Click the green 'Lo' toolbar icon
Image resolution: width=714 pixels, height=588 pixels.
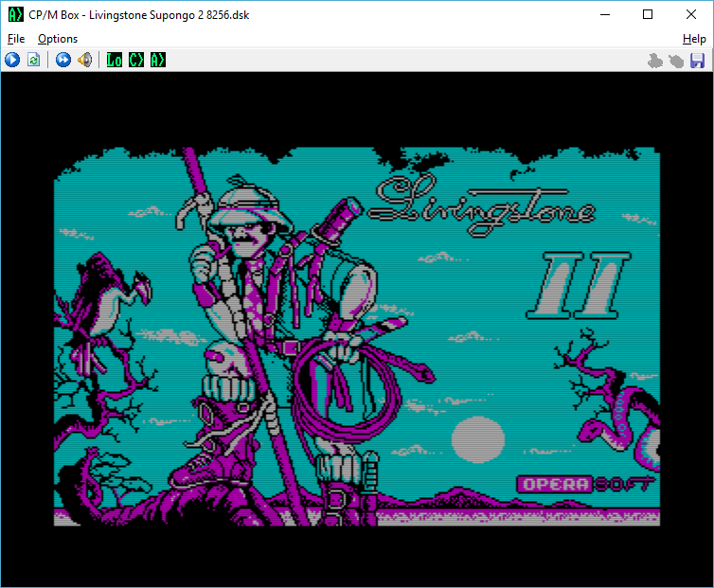pos(115,60)
